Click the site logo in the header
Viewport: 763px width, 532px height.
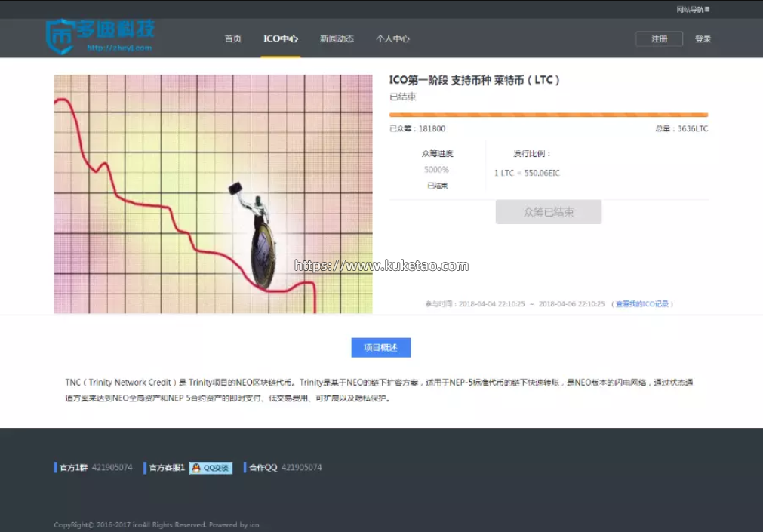point(100,36)
